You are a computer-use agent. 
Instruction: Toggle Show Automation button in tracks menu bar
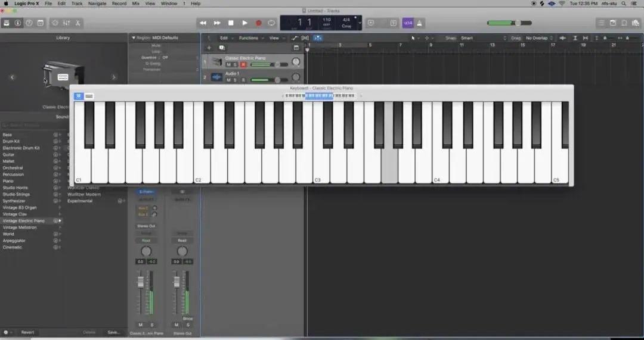[x=295, y=38]
